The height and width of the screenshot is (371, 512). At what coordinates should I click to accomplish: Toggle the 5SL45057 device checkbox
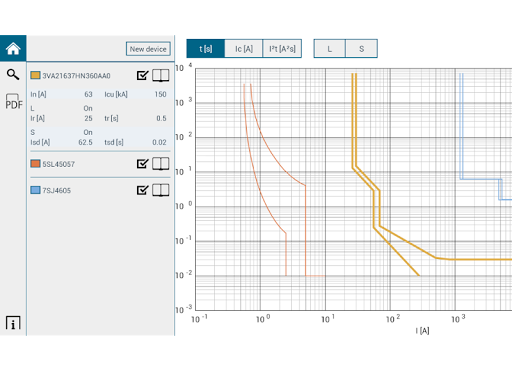coord(142,164)
